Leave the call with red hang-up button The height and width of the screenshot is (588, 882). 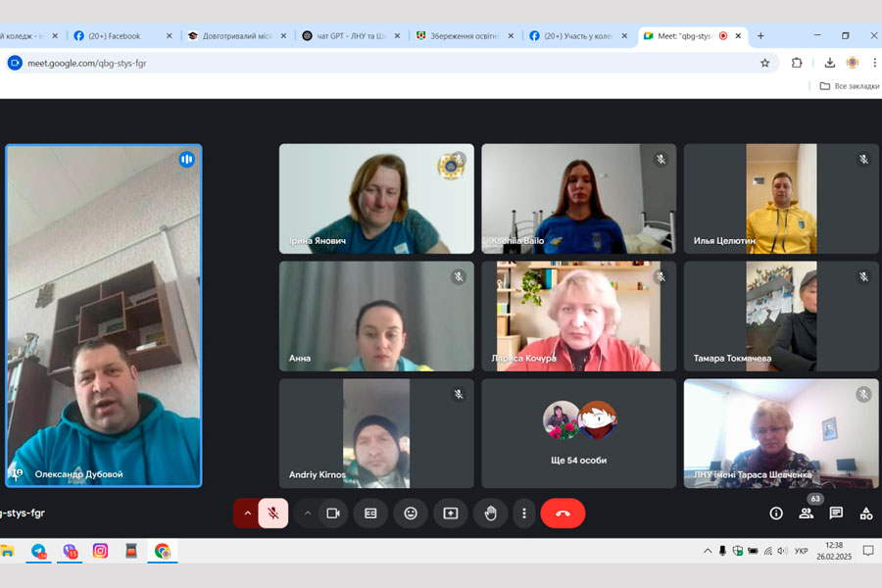click(563, 514)
